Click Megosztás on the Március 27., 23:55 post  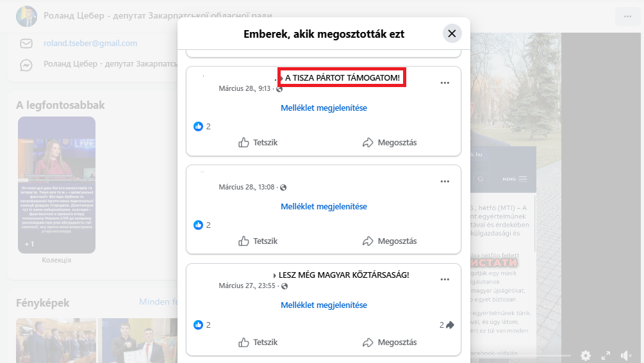(390, 343)
